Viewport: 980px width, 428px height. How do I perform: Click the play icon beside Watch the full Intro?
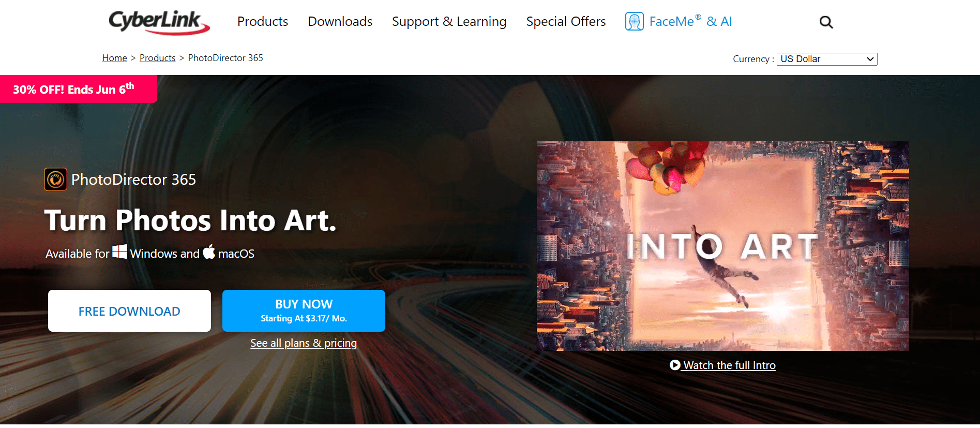[675, 365]
